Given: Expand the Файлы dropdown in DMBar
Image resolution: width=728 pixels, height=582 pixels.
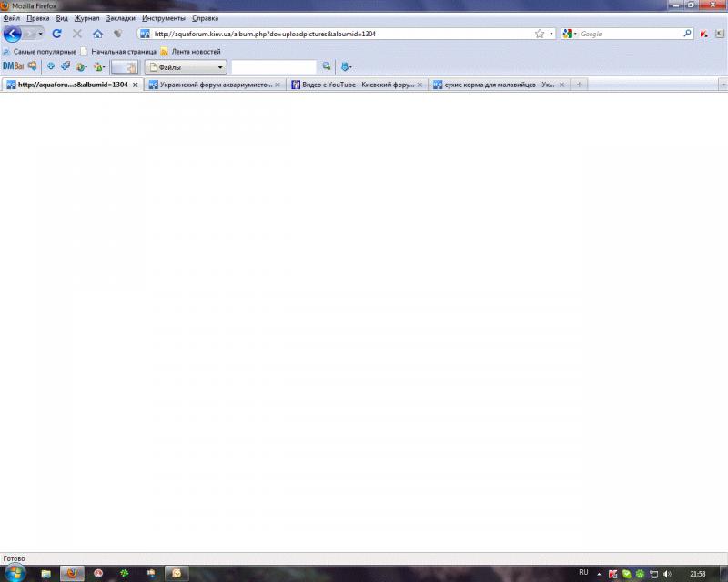Looking at the screenshot, I should tap(219, 67).
